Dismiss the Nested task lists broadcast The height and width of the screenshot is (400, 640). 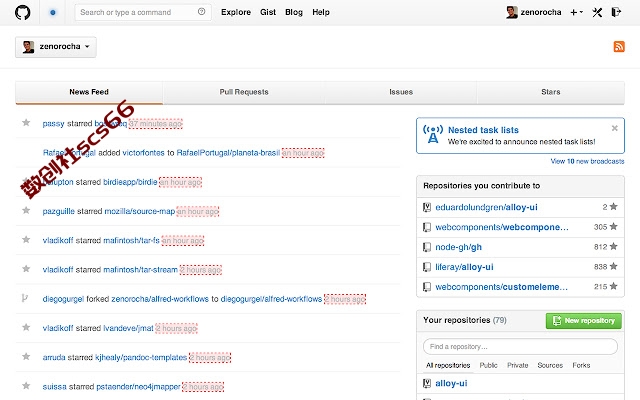(614, 128)
